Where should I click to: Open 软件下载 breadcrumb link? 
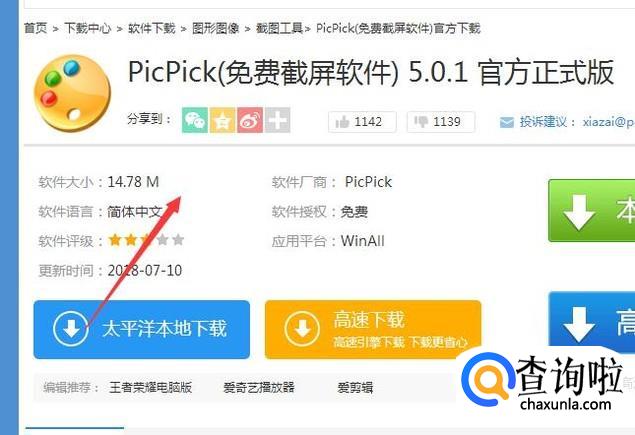point(151,28)
